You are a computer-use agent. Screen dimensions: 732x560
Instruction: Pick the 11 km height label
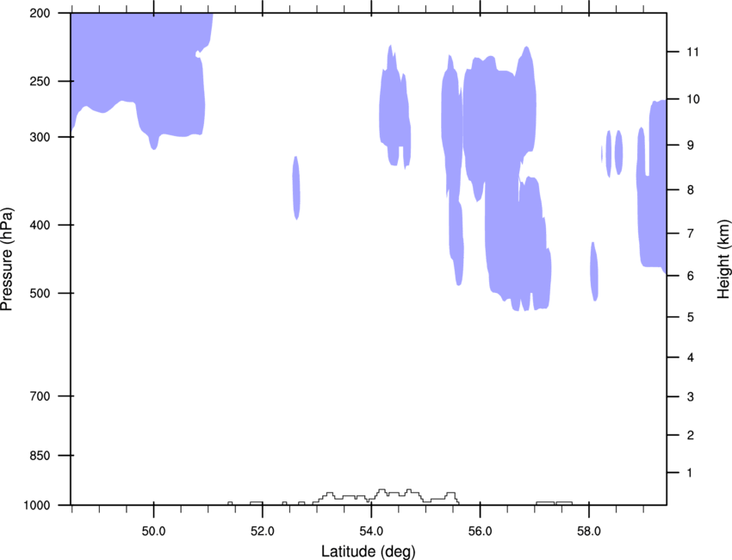point(692,52)
